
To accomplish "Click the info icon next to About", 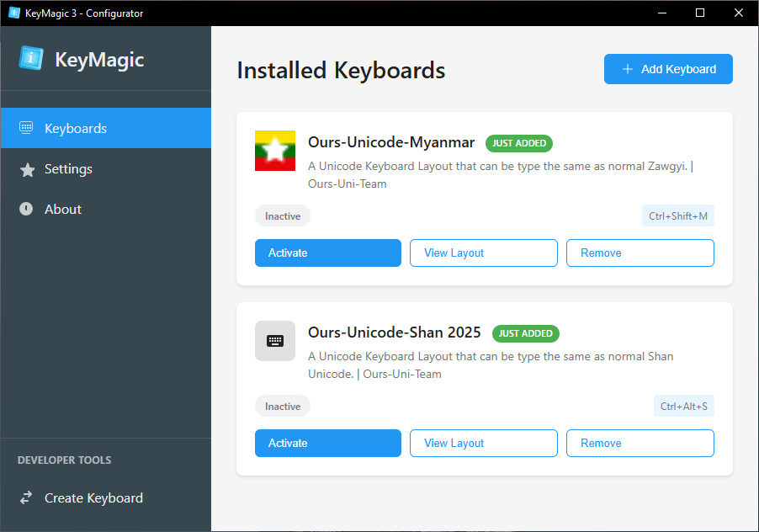I will [x=26, y=209].
